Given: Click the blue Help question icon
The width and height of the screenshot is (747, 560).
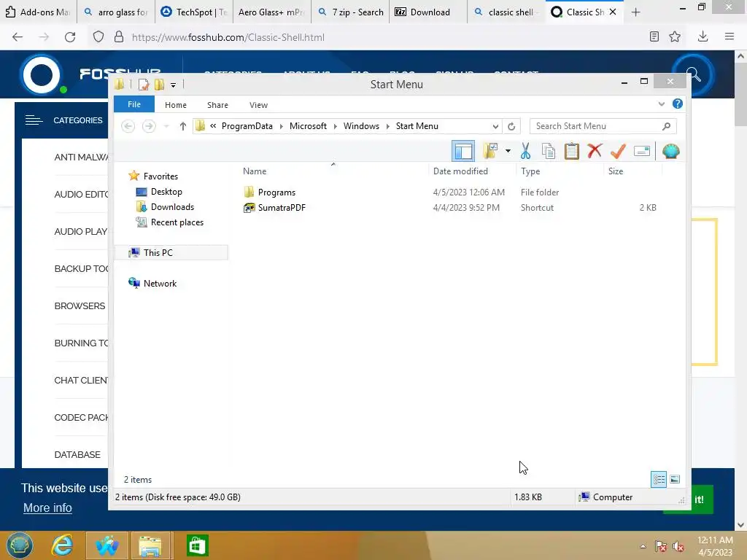Looking at the screenshot, I should pyautogui.click(x=678, y=104).
